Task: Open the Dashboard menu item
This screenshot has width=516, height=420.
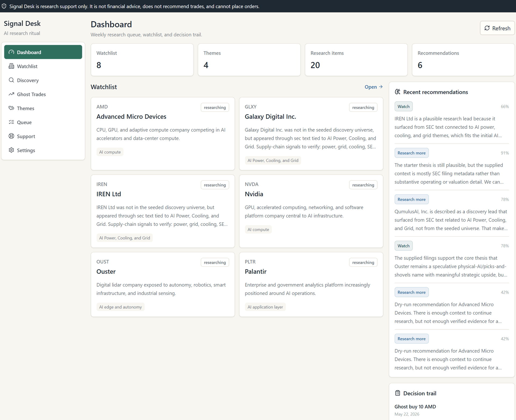Action: 43,52
